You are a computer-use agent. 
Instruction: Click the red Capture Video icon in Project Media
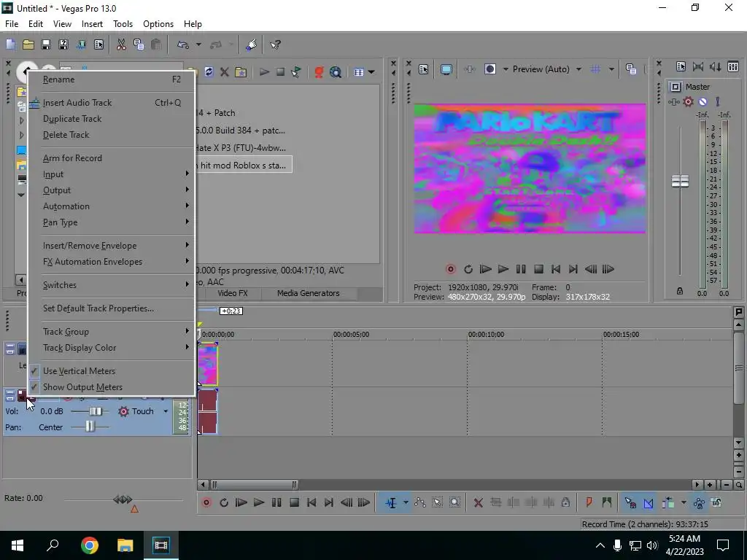pyautogui.click(x=319, y=72)
